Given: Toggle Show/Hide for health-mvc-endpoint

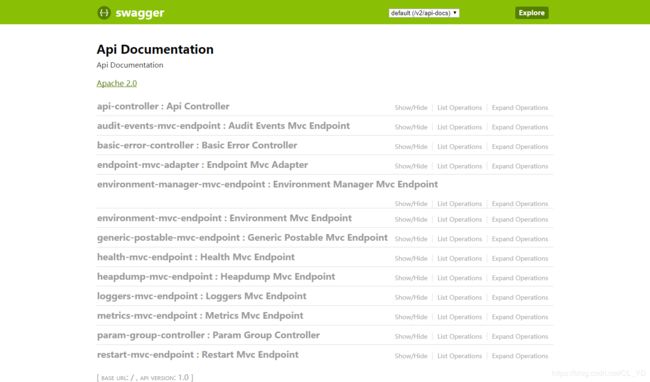Looking at the screenshot, I should click(x=411, y=259).
